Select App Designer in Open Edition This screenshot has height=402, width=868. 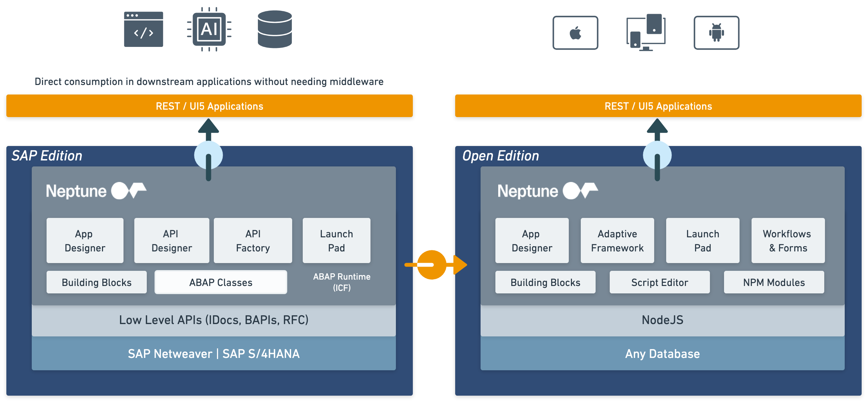point(532,240)
